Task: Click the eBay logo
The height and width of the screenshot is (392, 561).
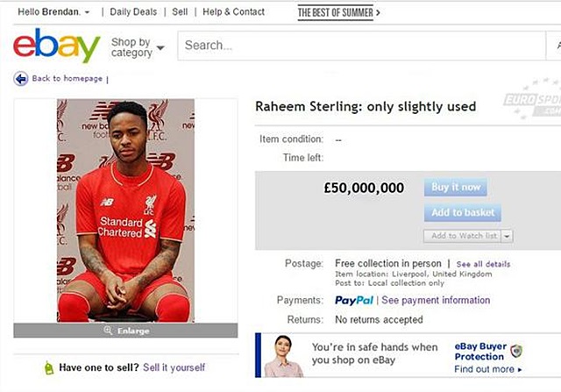Action: (56, 46)
